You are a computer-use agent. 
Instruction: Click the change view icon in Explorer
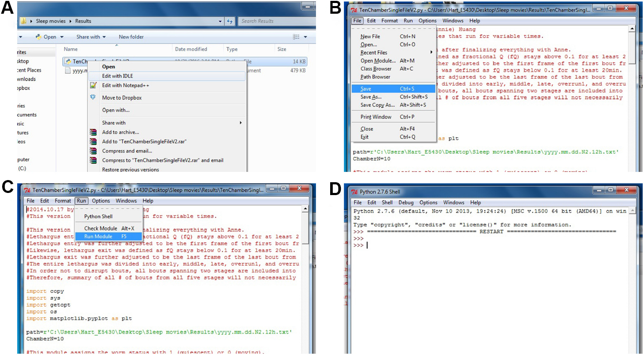point(296,37)
